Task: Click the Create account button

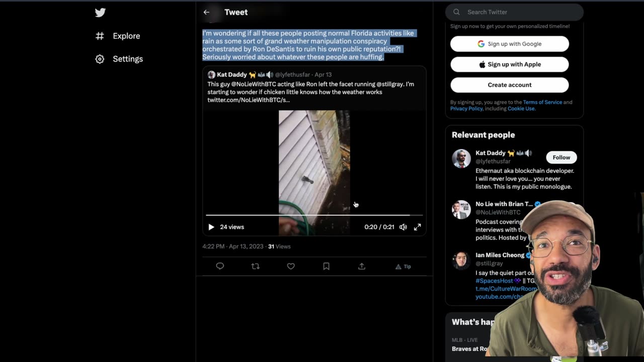Action: coord(510,85)
